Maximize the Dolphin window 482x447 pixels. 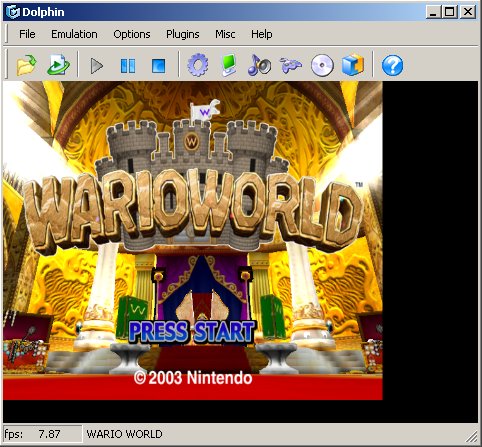tap(449, 12)
